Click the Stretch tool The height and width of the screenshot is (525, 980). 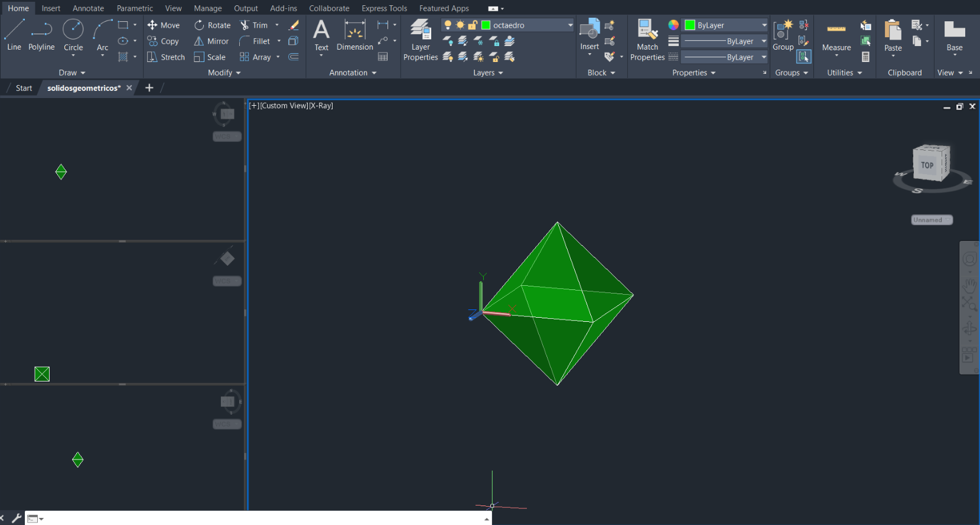point(166,57)
